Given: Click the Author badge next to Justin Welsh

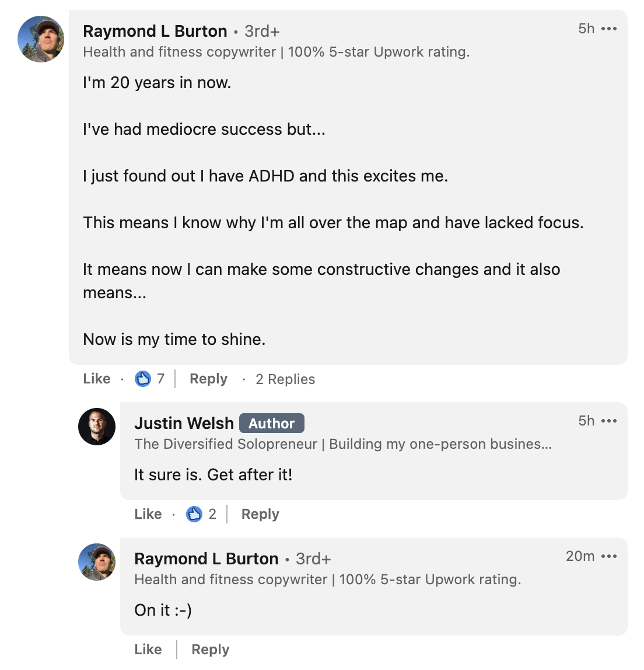Looking at the screenshot, I should click(272, 423).
